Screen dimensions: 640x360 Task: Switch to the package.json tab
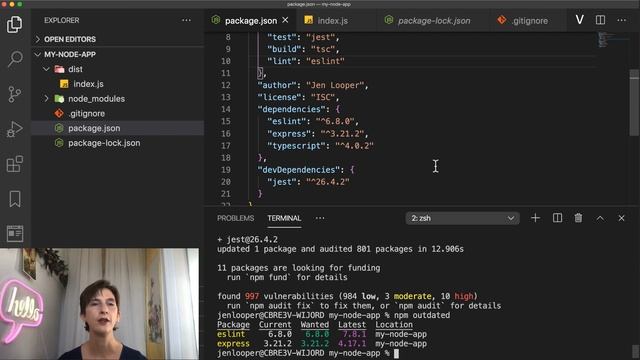click(250, 20)
